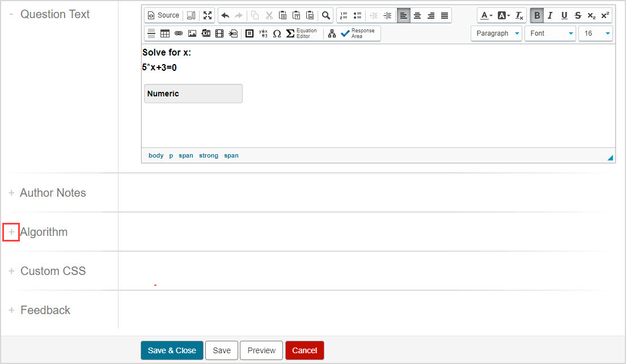Open the Font dropdown
This screenshot has height=364, width=626.
pyautogui.click(x=550, y=33)
